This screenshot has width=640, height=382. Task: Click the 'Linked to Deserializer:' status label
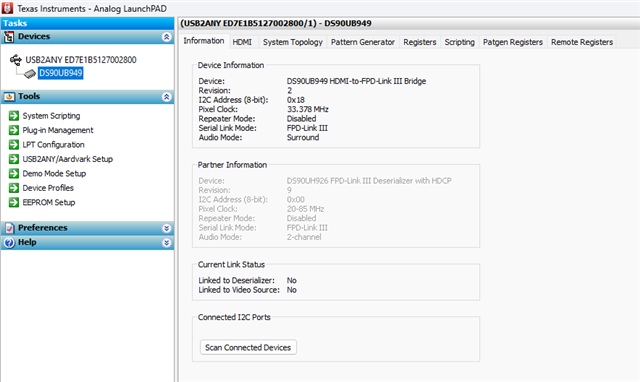pos(236,280)
